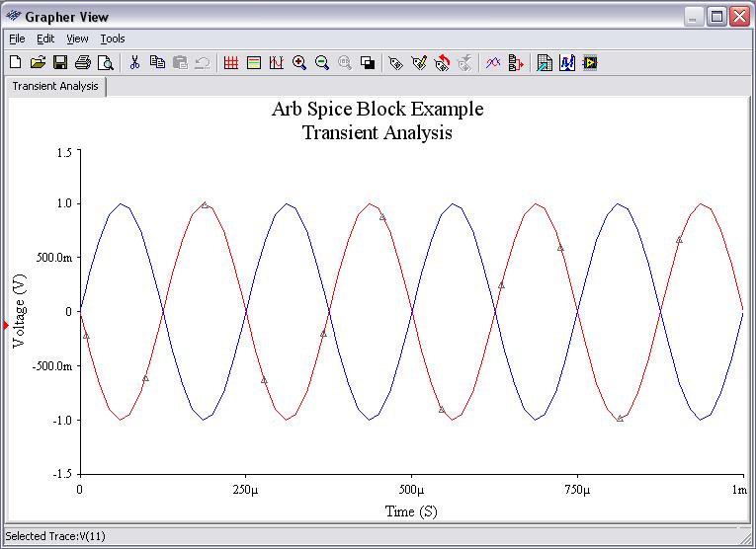Toggle the red grid display icon

231,63
